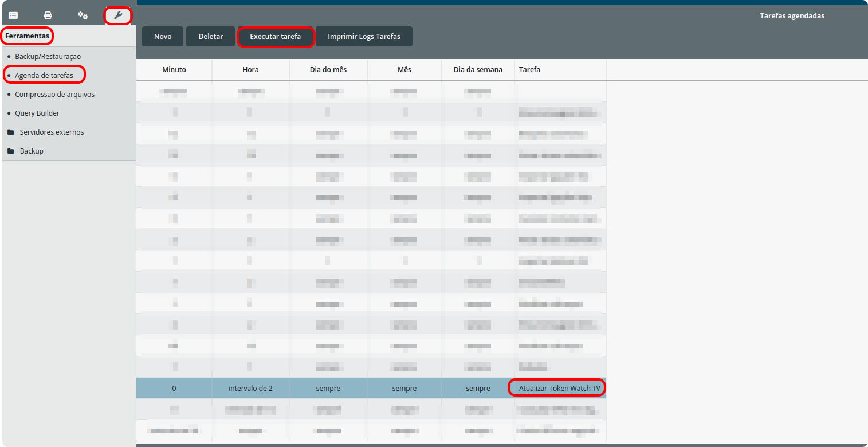
Task: Sort by the Hora column header
Action: (250, 70)
